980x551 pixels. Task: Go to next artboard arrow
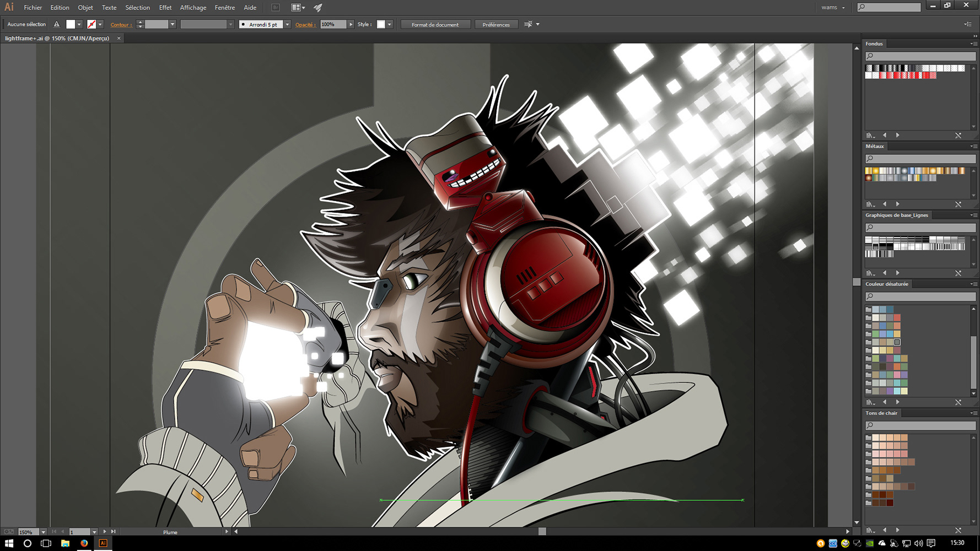pyautogui.click(x=105, y=532)
